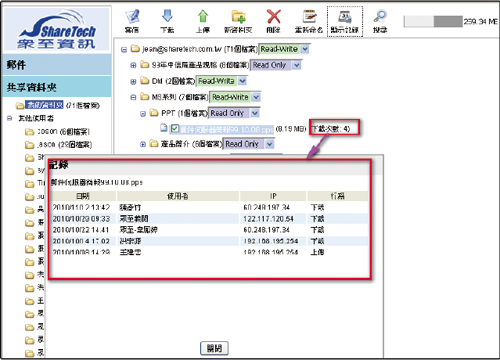Click the 下載次數: 4 download count link
This screenshot has width=500, height=360.
click(331, 129)
